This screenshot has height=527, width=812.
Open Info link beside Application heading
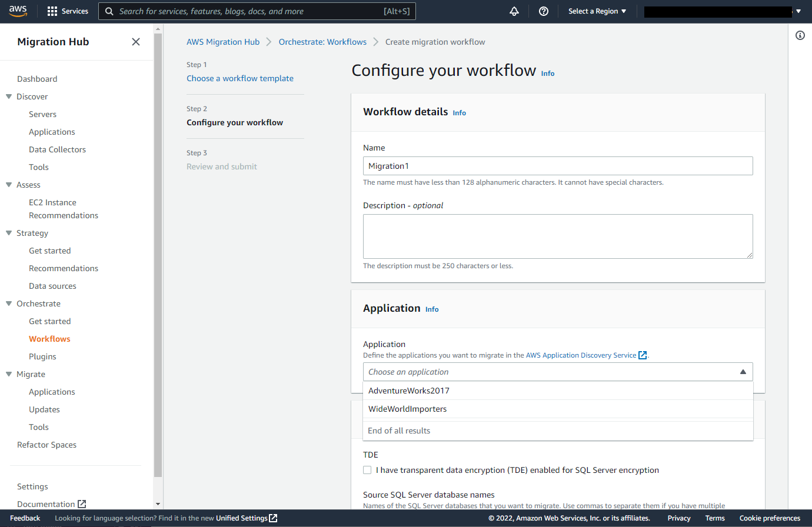pyautogui.click(x=432, y=309)
